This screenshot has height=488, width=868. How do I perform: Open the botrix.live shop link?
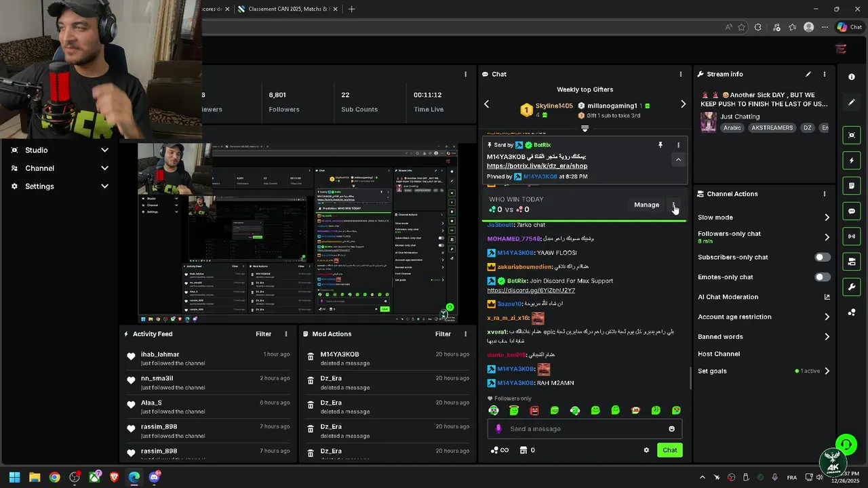tap(537, 166)
